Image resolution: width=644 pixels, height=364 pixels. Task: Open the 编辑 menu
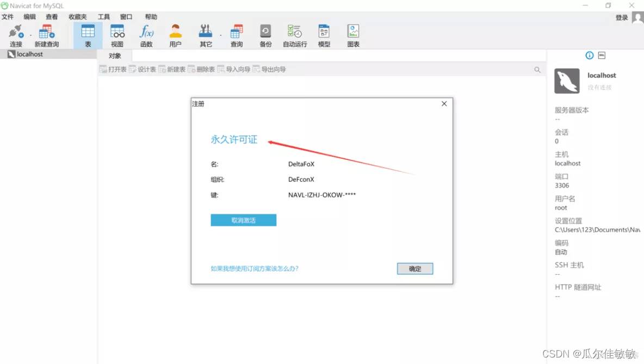tap(29, 17)
